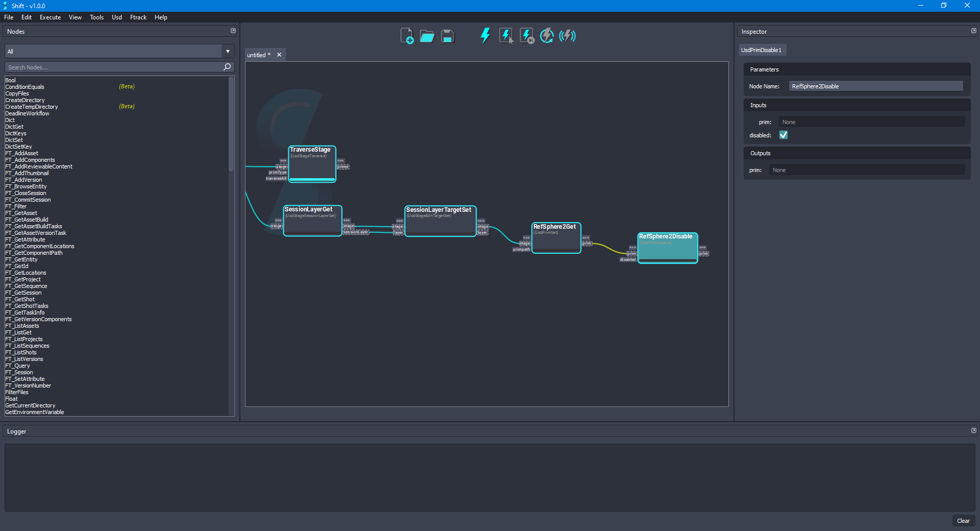Select FT_GetAssetBuild in the node list
980x531 pixels.
27,220
